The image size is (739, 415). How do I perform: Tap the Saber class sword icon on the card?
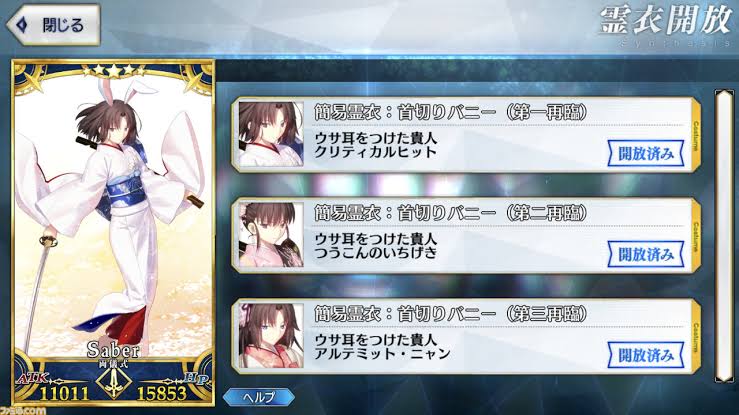point(114,382)
